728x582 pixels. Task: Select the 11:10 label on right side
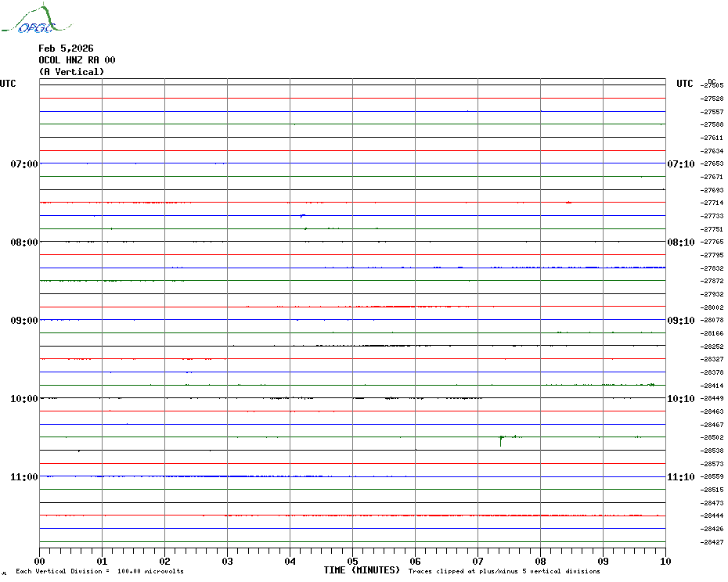(679, 477)
